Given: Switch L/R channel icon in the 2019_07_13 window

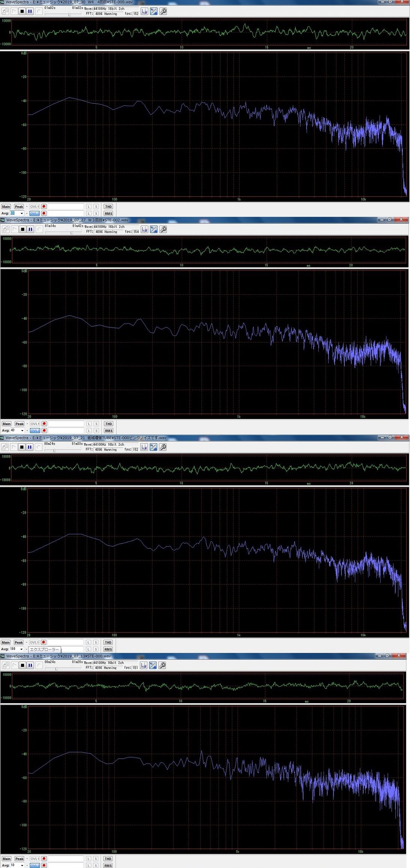Looking at the screenshot, I should (143, 665).
